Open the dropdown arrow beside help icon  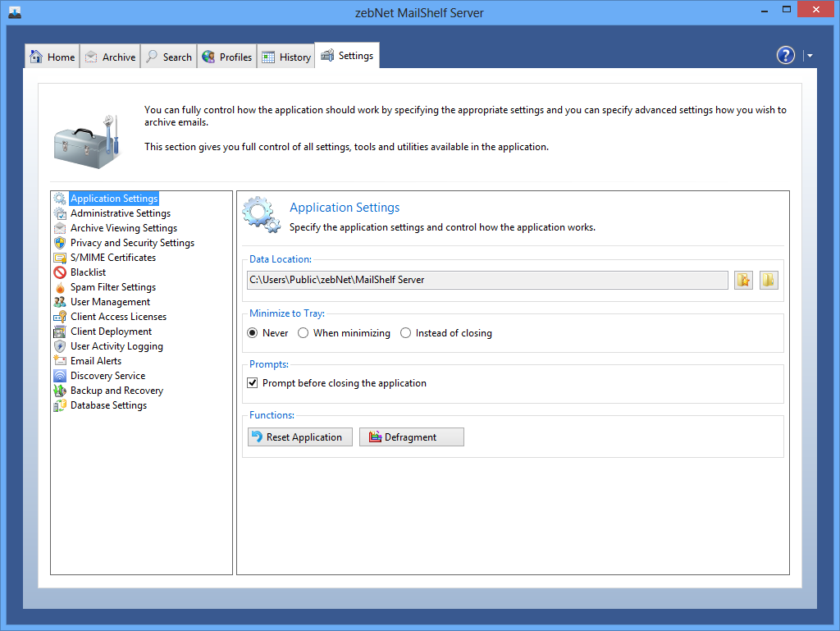tap(810, 56)
